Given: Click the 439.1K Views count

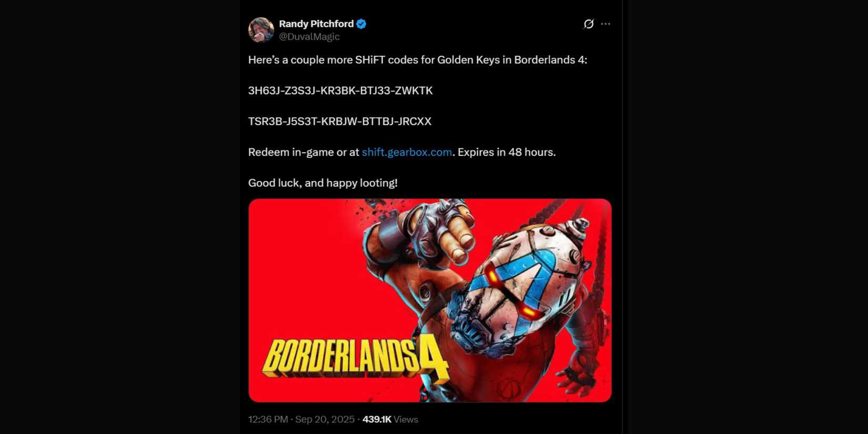Looking at the screenshot, I should (x=390, y=419).
